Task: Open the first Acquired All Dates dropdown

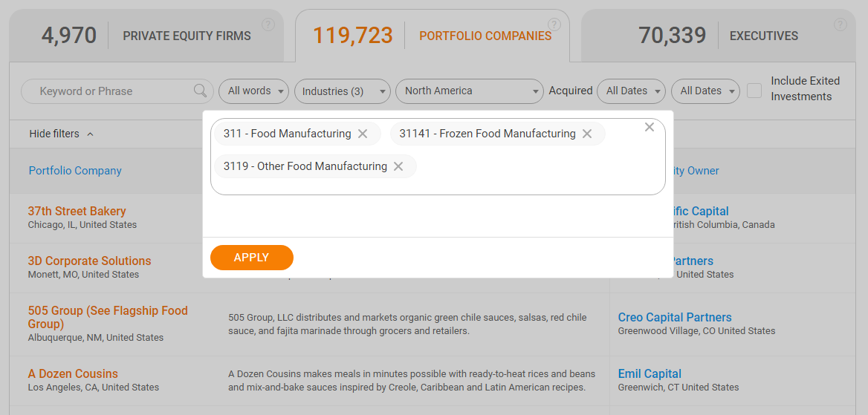Action: 631,91
